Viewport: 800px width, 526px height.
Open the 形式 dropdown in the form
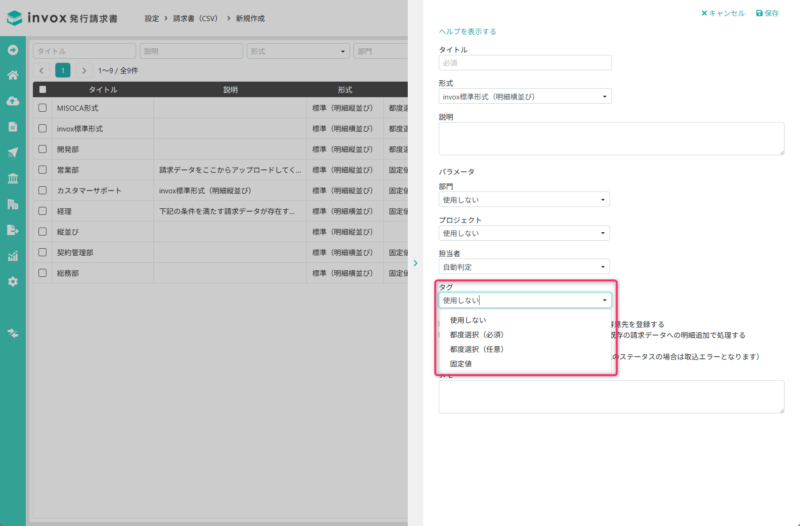click(x=525, y=97)
